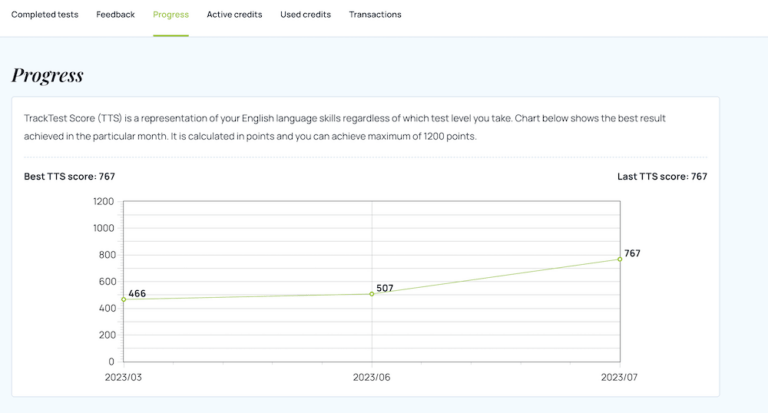The height and width of the screenshot is (413, 768).
Task: Click the 507 data point marker
Action: coord(372,294)
